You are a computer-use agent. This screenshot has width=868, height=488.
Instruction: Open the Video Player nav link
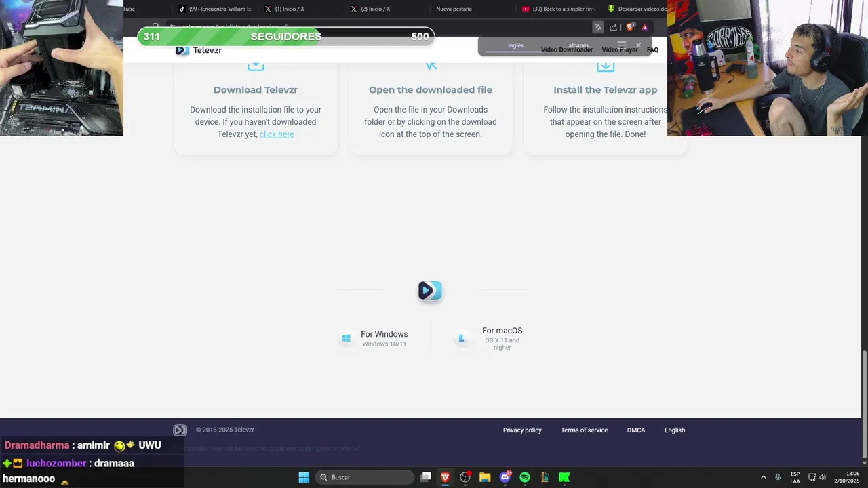[620, 50]
